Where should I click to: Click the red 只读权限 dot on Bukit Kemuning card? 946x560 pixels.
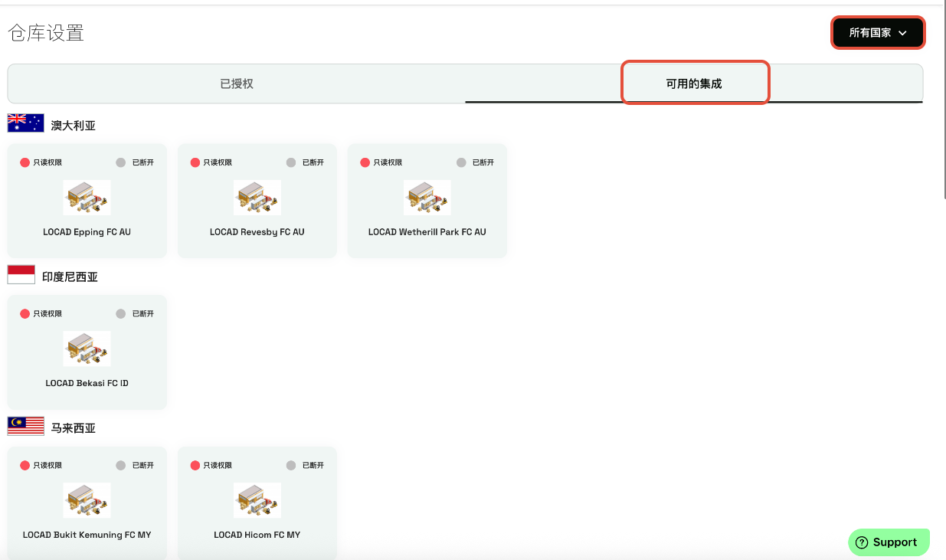[25, 465]
